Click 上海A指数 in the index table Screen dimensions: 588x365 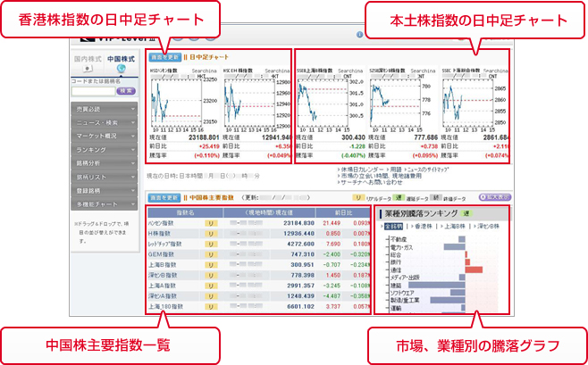click(x=162, y=286)
